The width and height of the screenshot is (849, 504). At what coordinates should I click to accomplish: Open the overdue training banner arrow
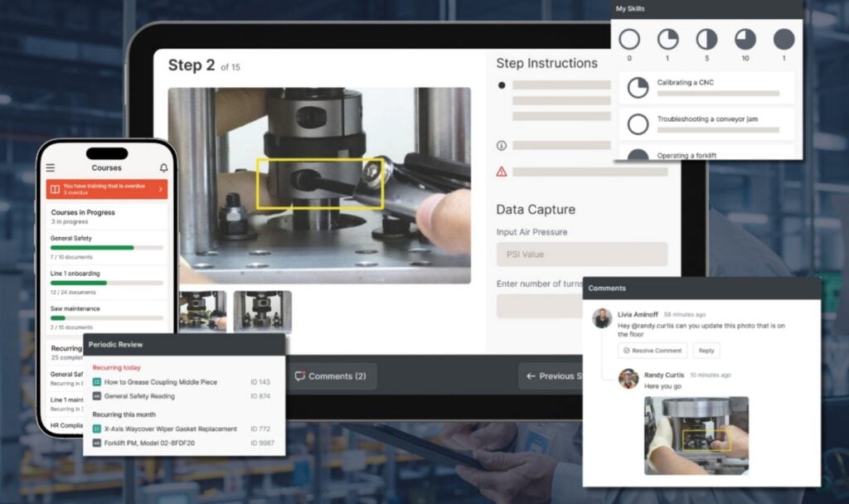tap(161, 189)
